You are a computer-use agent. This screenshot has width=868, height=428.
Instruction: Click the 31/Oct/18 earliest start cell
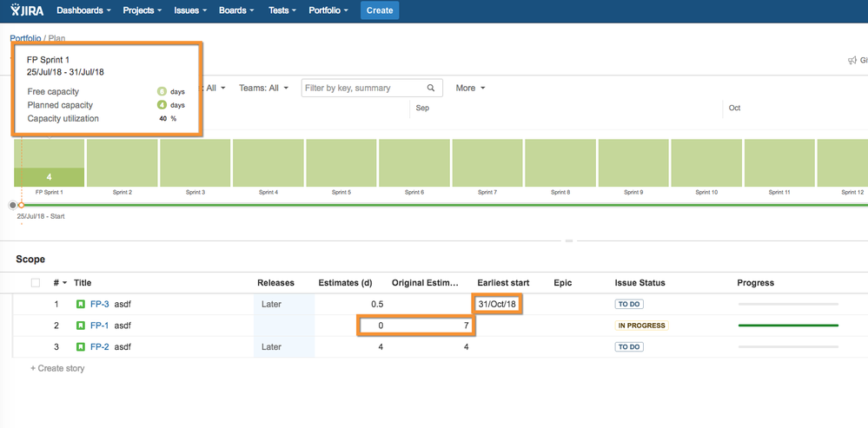click(x=497, y=304)
